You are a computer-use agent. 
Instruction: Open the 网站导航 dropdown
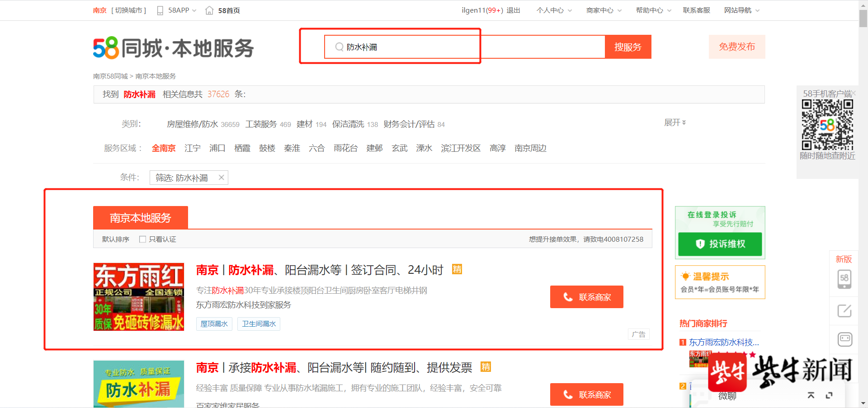point(742,10)
